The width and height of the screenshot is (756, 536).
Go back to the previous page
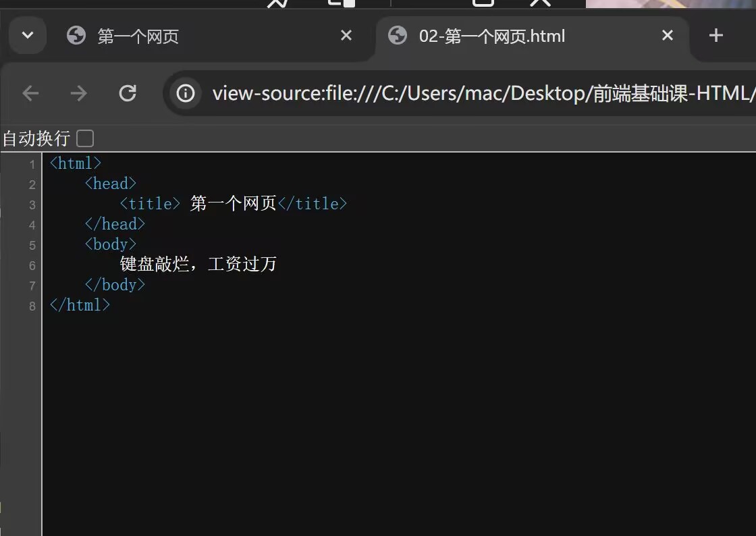click(x=30, y=93)
